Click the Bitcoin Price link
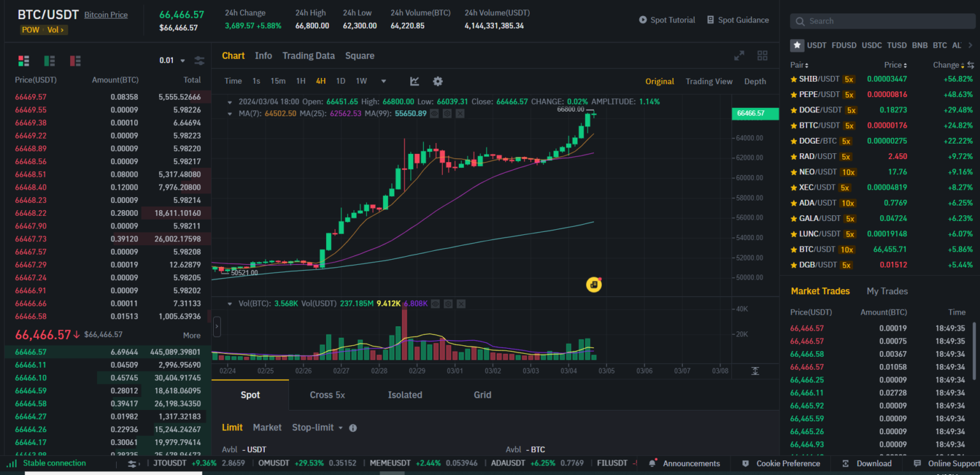 coord(106,15)
